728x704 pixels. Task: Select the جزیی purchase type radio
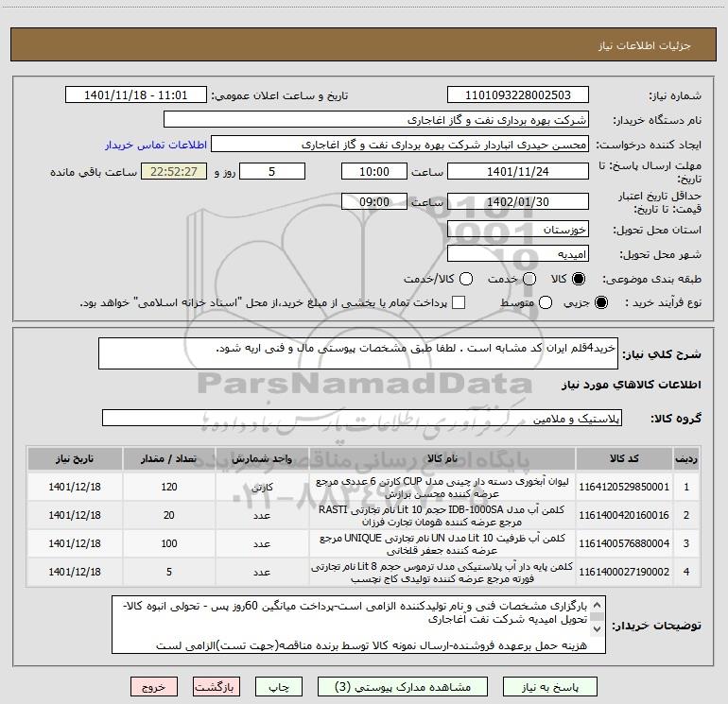tap(600, 302)
